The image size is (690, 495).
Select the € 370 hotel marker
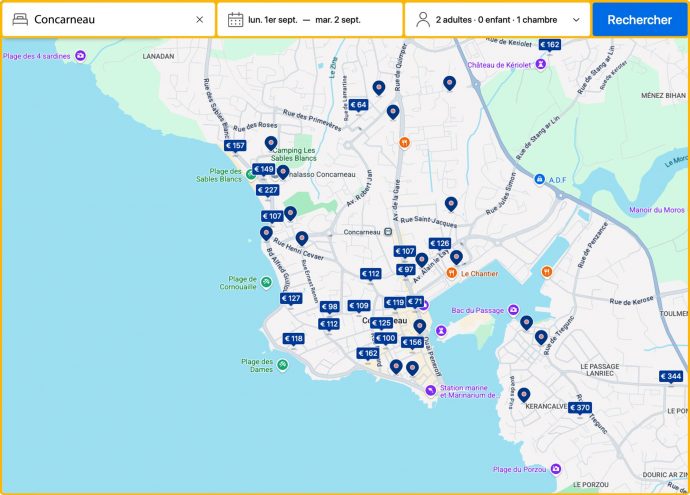579,407
